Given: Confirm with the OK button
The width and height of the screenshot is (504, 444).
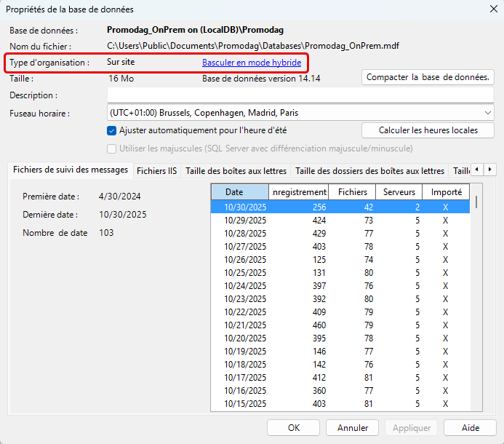Looking at the screenshot, I should tap(293, 428).
